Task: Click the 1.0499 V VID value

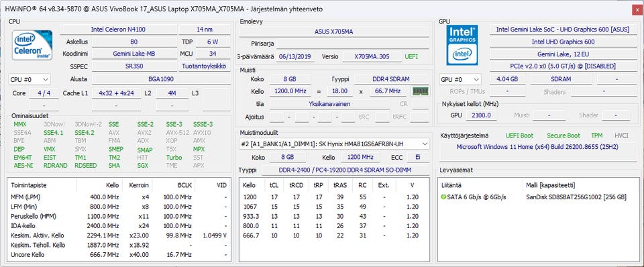Action: (x=215, y=235)
